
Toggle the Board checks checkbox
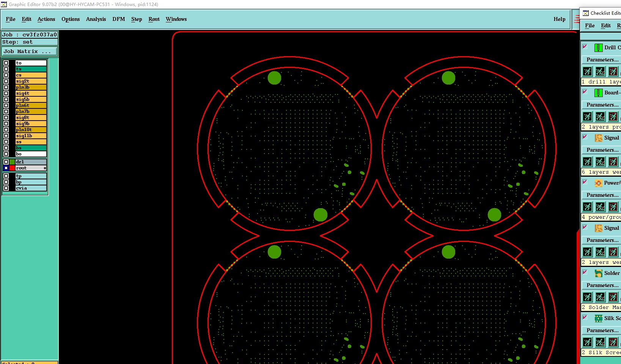585,92
